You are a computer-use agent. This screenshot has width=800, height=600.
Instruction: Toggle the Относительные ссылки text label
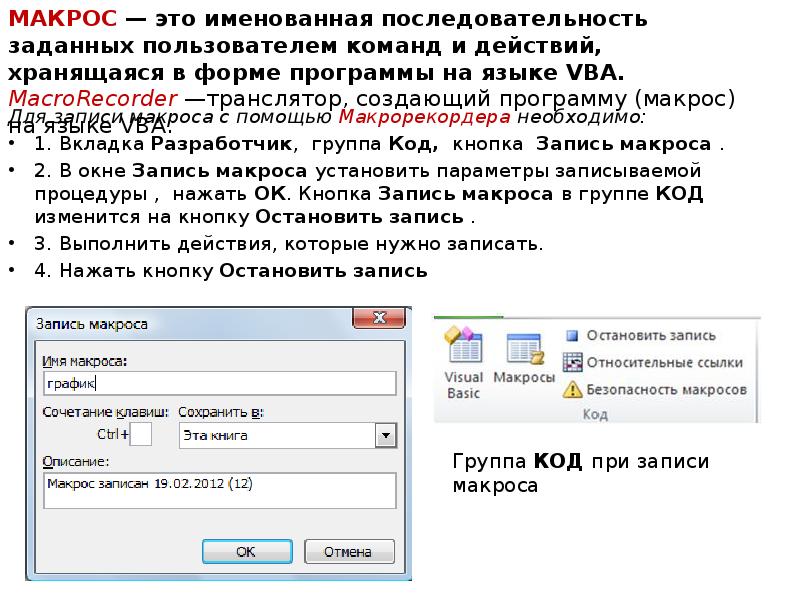[x=664, y=362]
